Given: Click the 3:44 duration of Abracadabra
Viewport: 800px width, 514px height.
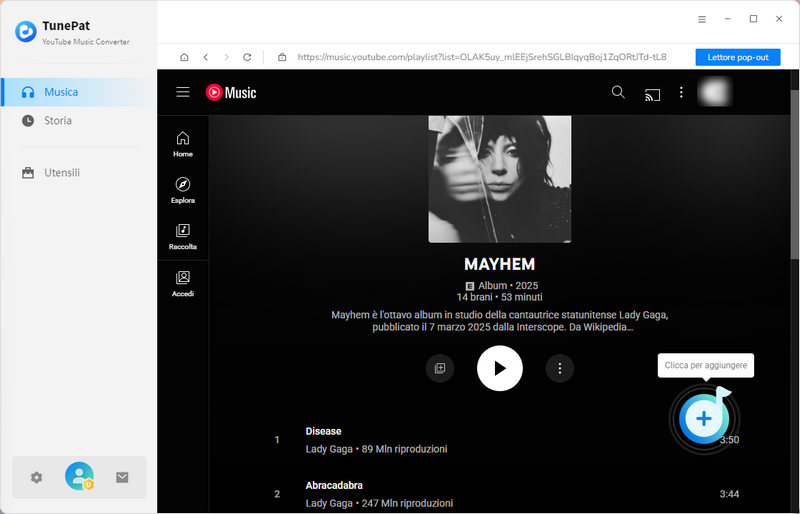Looking at the screenshot, I should pyautogui.click(x=729, y=494).
